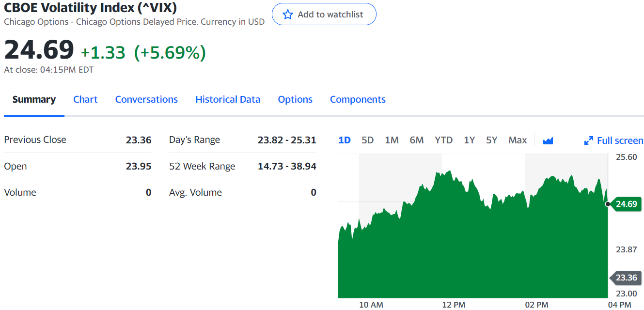Image resolution: width=644 pixels, height=310 pixels.
Task: Click the 25.60 y-axis label
Action: click(626, 157)
